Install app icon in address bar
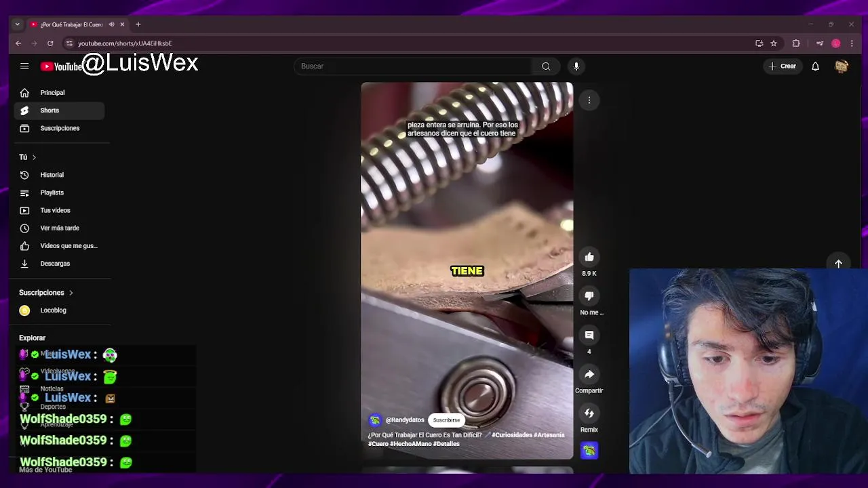 click(x=759, y=43)
